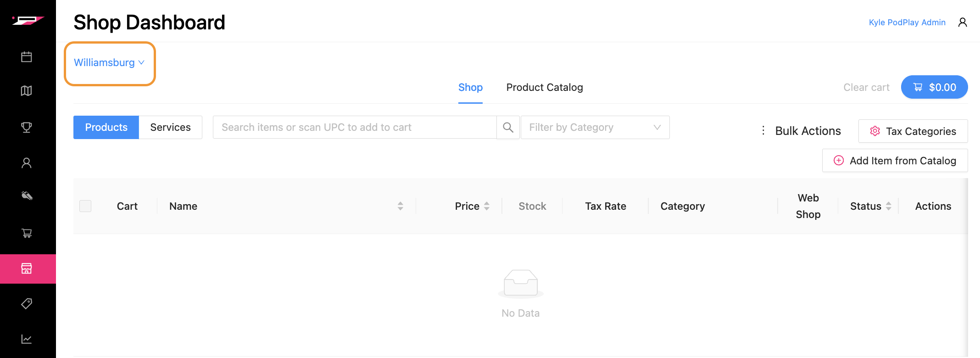Select the Products toggle button
980x358 pixels.
coord(106,127)
